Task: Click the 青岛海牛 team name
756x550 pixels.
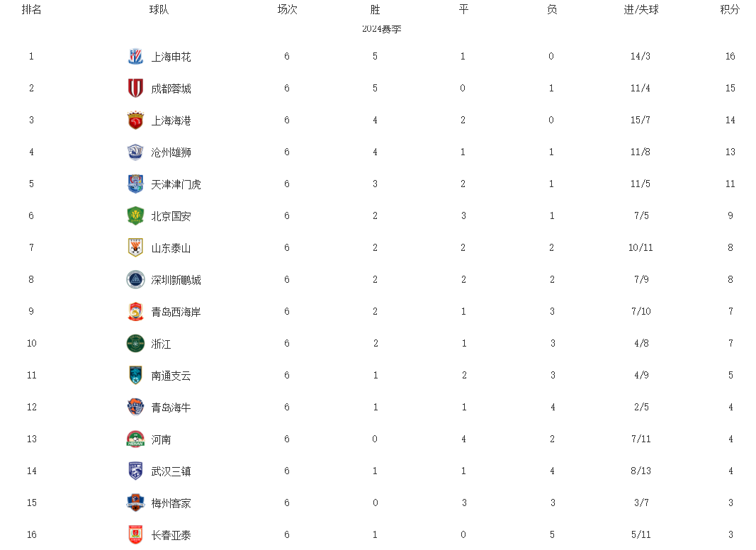Action: coord(171,408)
